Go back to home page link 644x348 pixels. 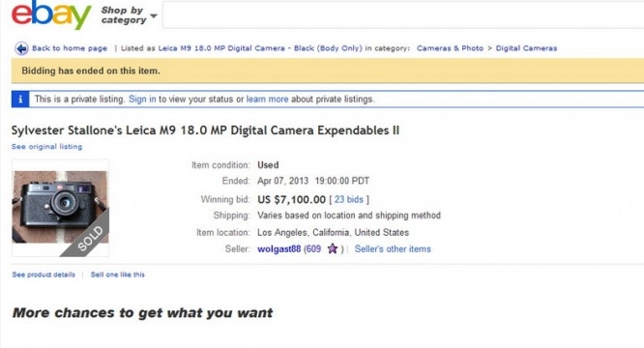pyautogui.click(x=70, y=48)
